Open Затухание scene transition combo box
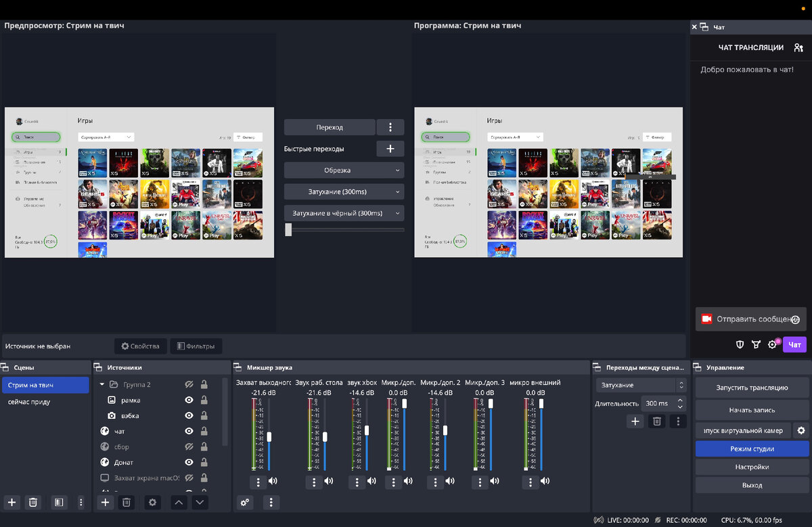The height and width of the screenshot is (527, 812). click(x=641, y=385)
